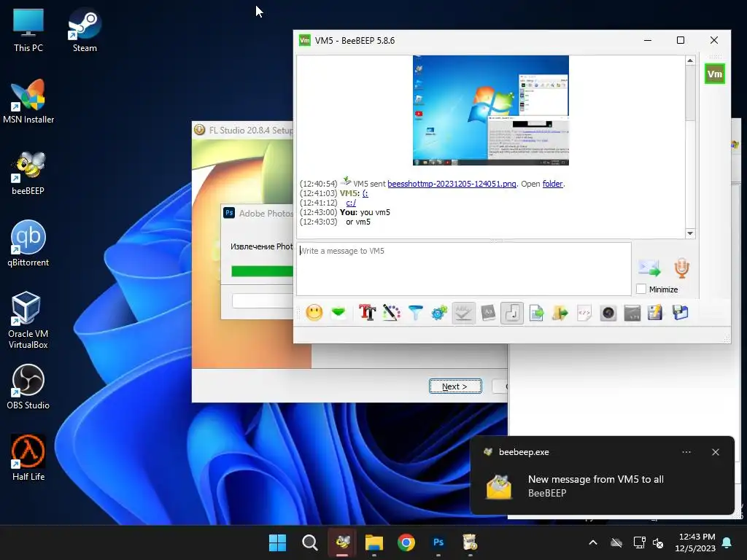This screenshot has width=747, height=560.
Task: Open beeBEEP desktop shortcut
Action: (x=28, y=174)
